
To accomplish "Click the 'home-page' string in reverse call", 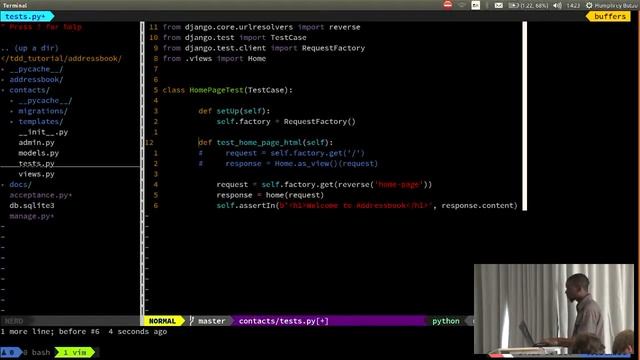I will click(x=399, y=184).
